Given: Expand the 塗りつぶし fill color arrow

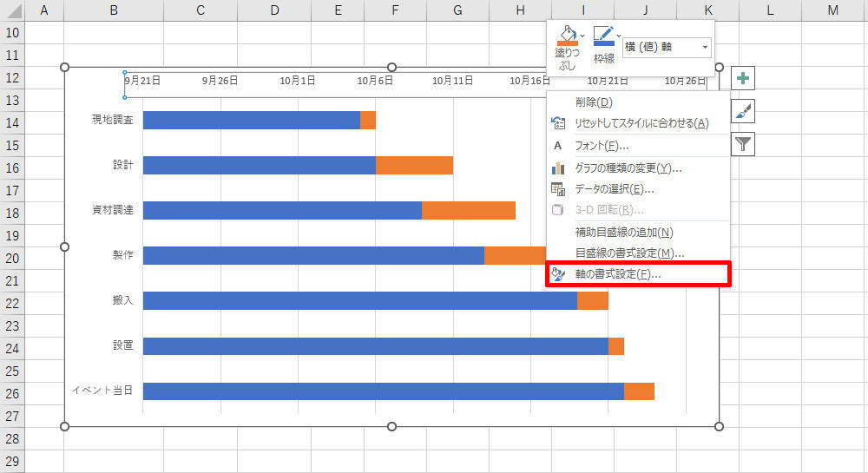Looking at the screenshot, I should (x=582, y=36).
